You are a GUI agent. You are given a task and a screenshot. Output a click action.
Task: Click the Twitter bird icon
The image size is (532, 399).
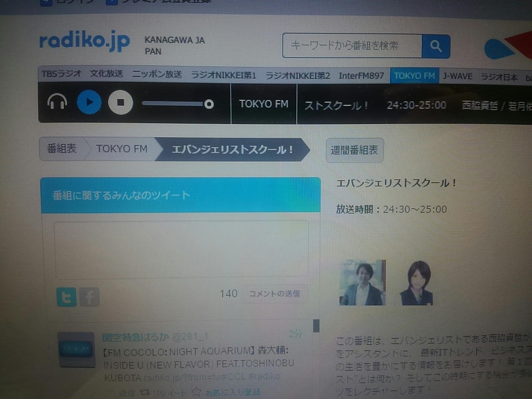point(66,297)
